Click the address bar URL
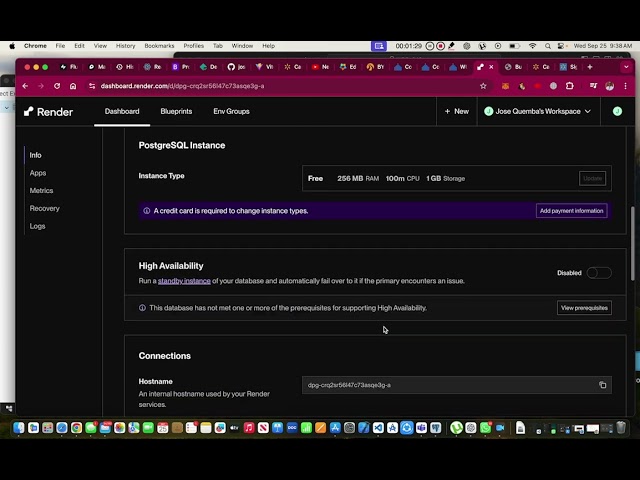Image resolution: width=640 pixels, height=480 pixels. tap(182, 86)
